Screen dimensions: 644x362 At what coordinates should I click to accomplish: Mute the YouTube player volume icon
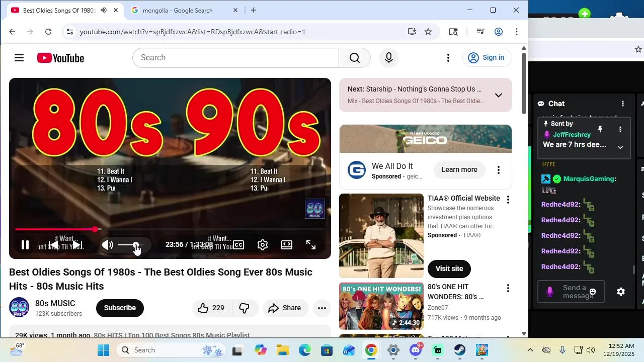click(108, 245)
